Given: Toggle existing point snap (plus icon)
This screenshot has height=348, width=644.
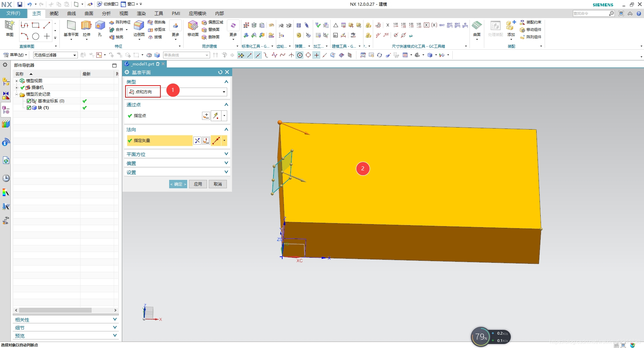Looking at the screenshot, I should (316, 55).
